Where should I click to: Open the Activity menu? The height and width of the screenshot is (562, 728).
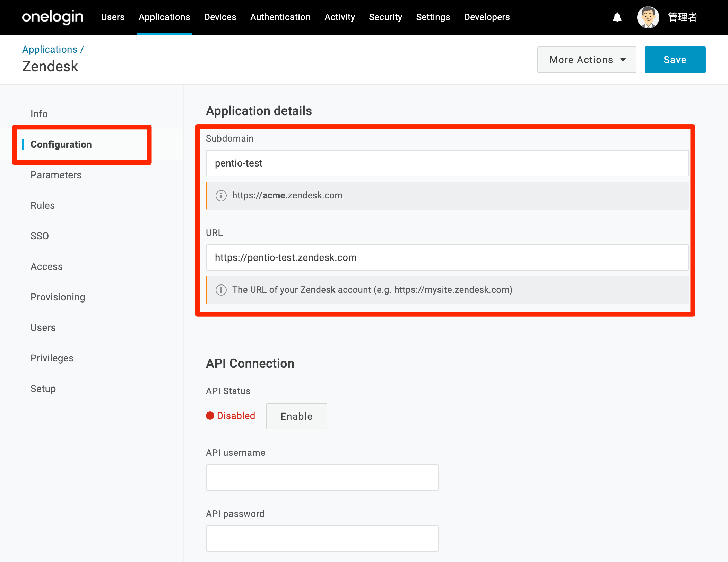click(x=340, y=17)
